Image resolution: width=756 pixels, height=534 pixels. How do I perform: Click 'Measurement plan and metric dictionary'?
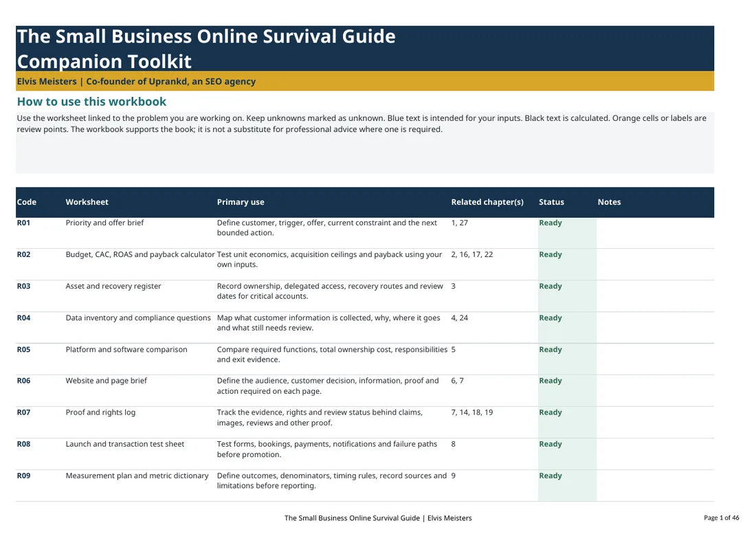(x=137, y=476)
